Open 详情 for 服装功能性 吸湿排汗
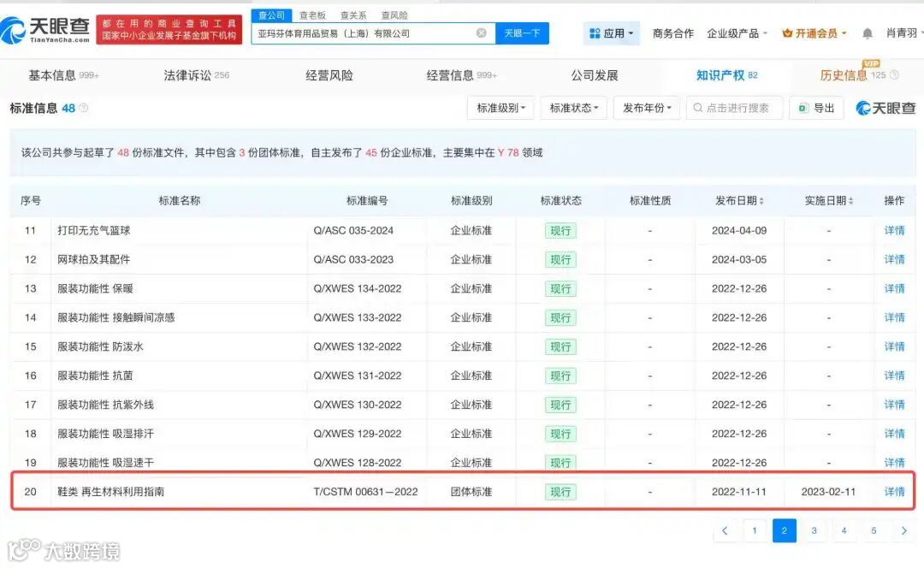This screenshot has height=568, width=924. [x=894, y=434]
